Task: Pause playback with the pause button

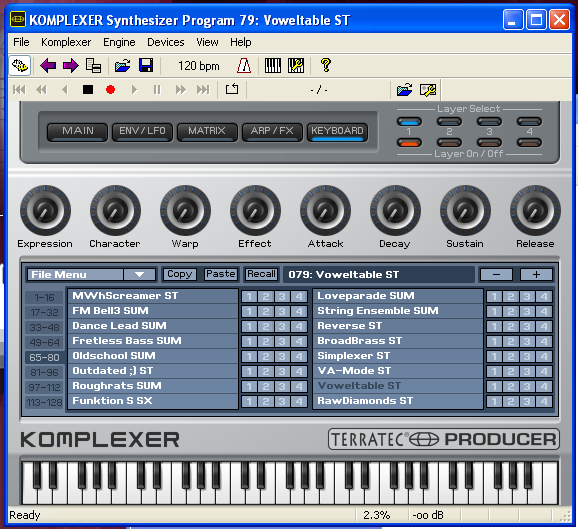Action: pyautogui.click(x=157, y=90)
